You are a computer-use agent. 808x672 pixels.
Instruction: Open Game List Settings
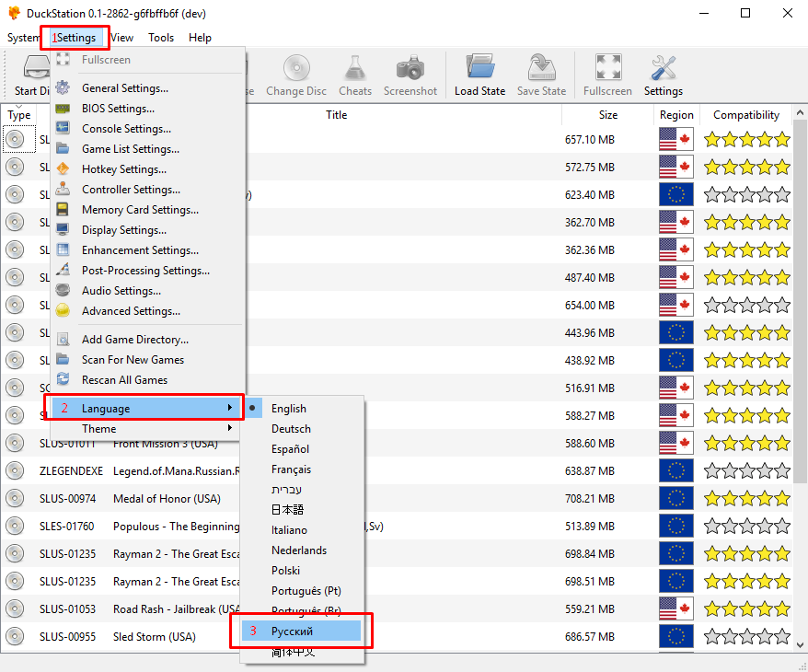[131, 149]
